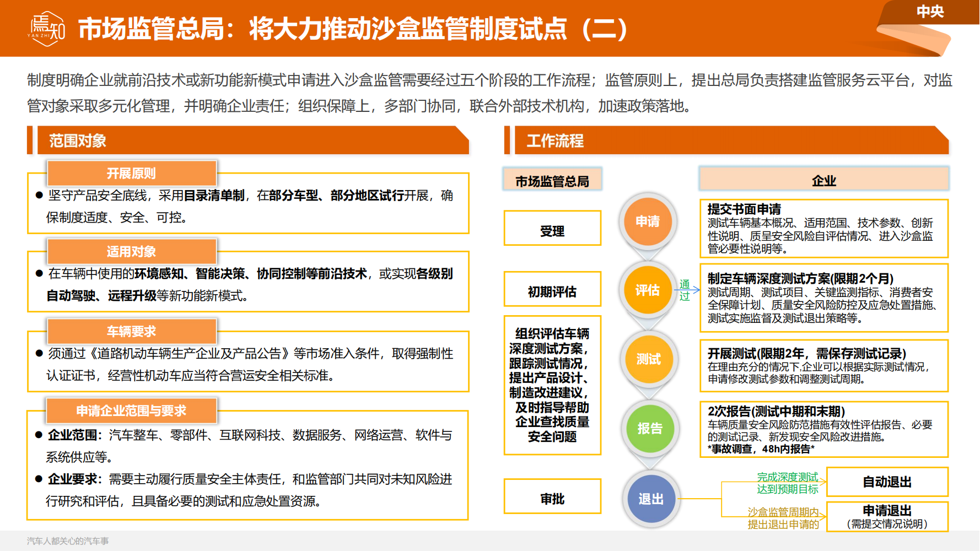Click the 提交书面申请 heading

coord(744,209)
